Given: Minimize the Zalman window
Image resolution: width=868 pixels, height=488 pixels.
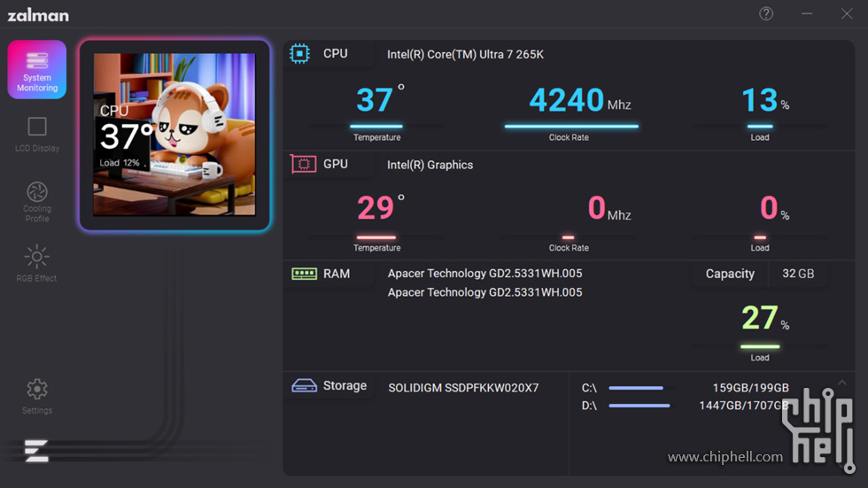Looking at the screenshot, I should click(807, 14).
